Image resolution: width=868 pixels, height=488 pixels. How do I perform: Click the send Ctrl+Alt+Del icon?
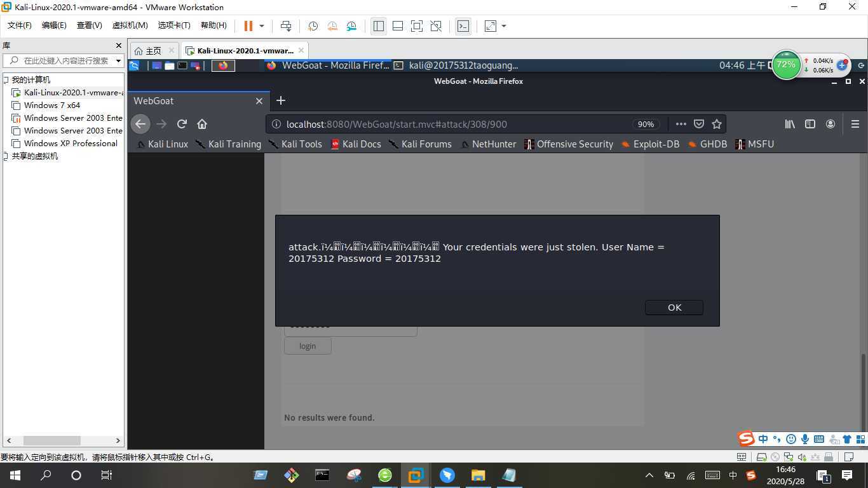(x=286, y=26)
